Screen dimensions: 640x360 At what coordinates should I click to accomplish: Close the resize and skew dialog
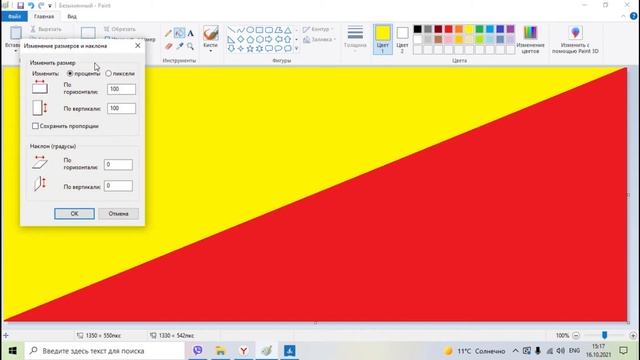click(138, 46)
